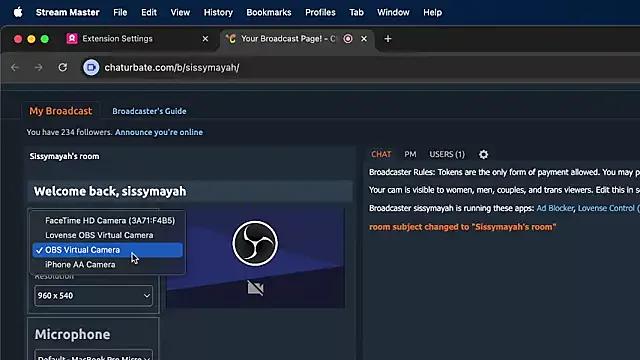Image resolution: width=640 pixels, height=360 pixels.
Task: Open a new browser tab
Action: [x=388, y=39]
